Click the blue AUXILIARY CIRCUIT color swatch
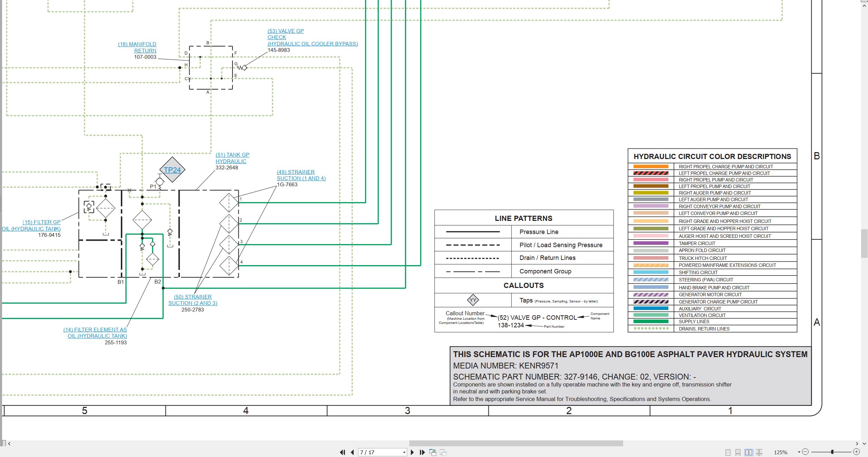Image resolution: width=868 pixels, height=457 pixels. pos(651,309)
